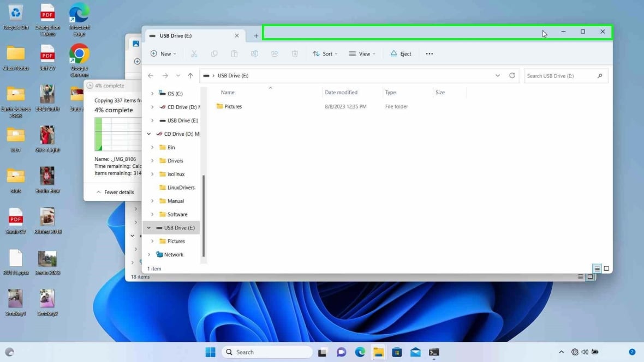Click Windows Start button on taskbar
Screen dimensions: 644x362
click(210, 352)
